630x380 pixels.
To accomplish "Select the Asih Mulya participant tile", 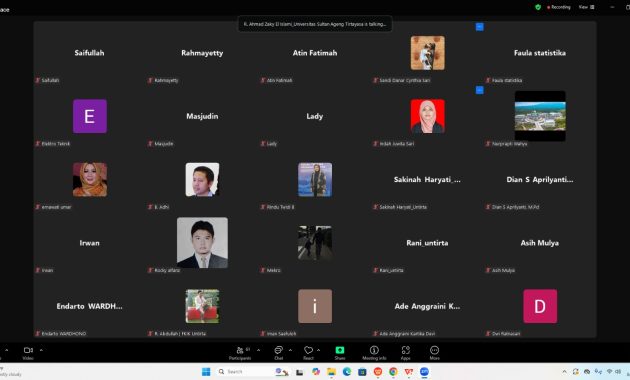I will click(540, 243).
